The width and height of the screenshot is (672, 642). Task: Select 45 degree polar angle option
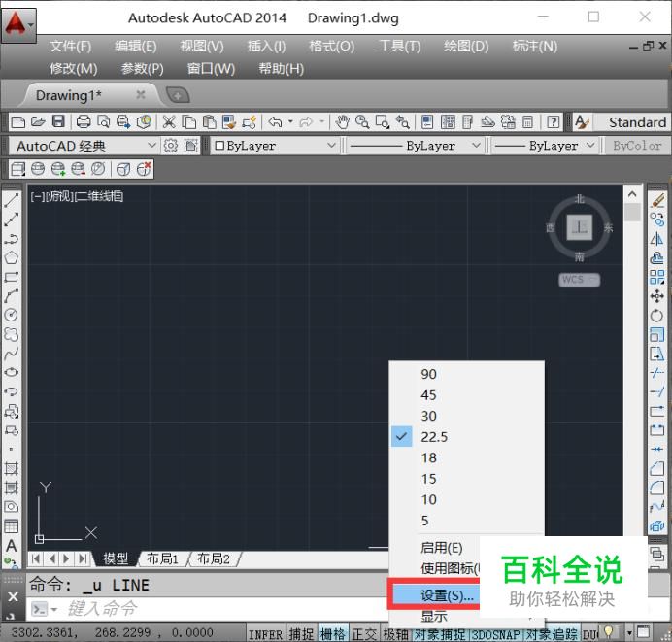click(x=467, y=394)
